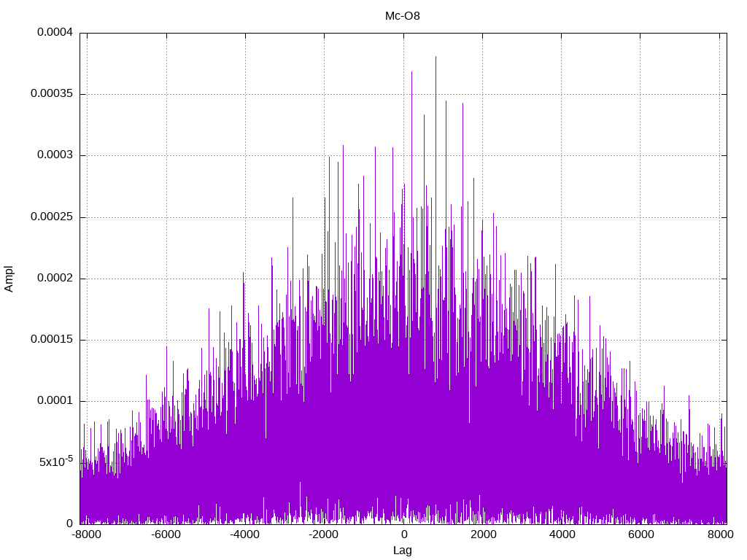
Task: Click the tip of the tallest purple peak
Action: (436, 57)
